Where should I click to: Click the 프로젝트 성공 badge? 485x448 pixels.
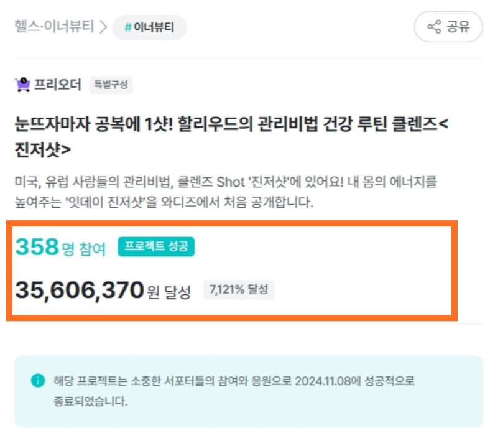click(x=156, y=247)
